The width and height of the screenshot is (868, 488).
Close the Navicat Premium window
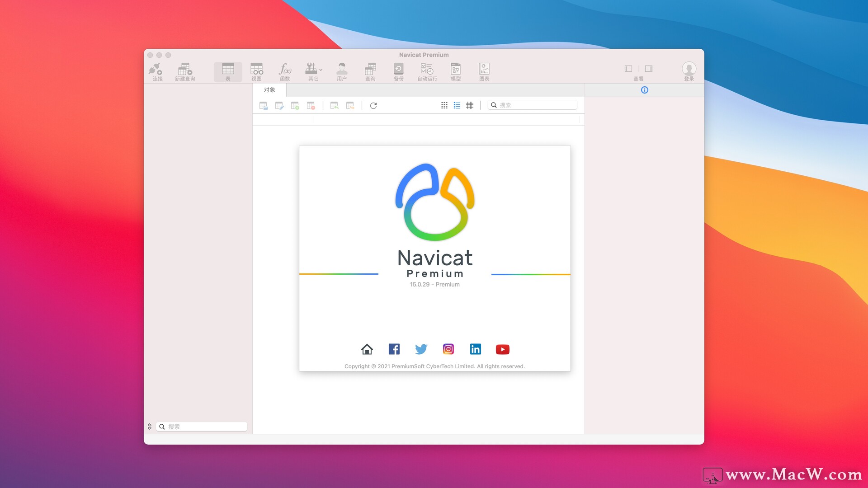click(x=150, y=55)
